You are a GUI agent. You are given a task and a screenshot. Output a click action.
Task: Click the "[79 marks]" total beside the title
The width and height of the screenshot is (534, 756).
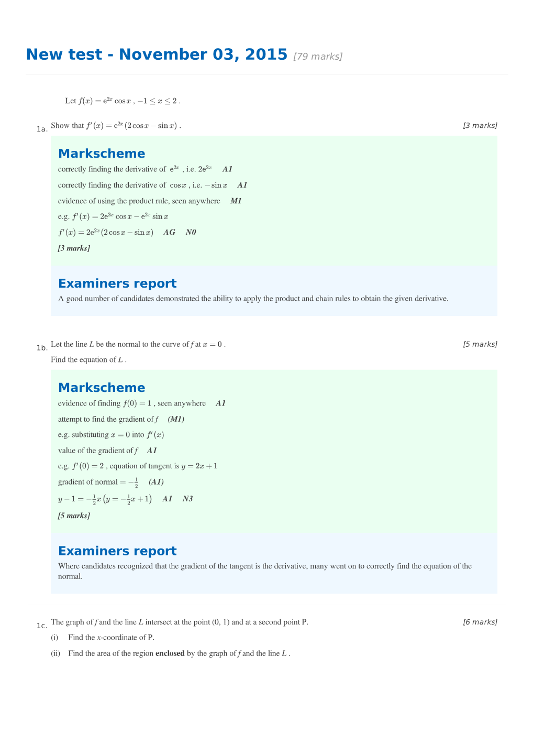point(317,57)
